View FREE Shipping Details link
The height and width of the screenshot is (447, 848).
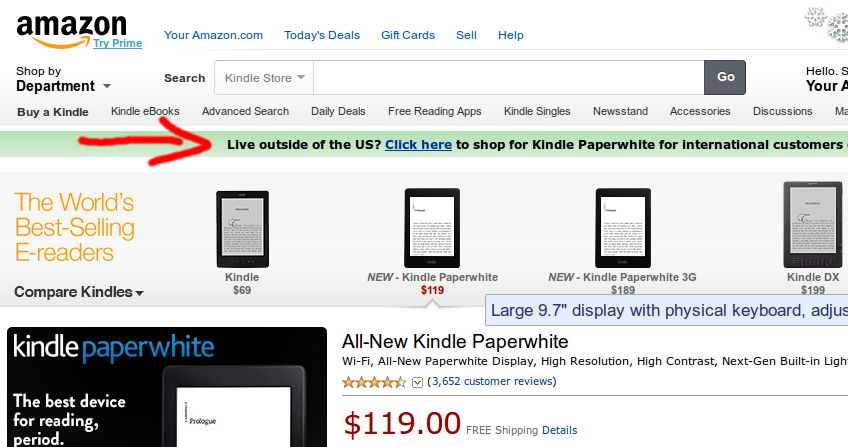pyautogui.click(x=559, y=430)
